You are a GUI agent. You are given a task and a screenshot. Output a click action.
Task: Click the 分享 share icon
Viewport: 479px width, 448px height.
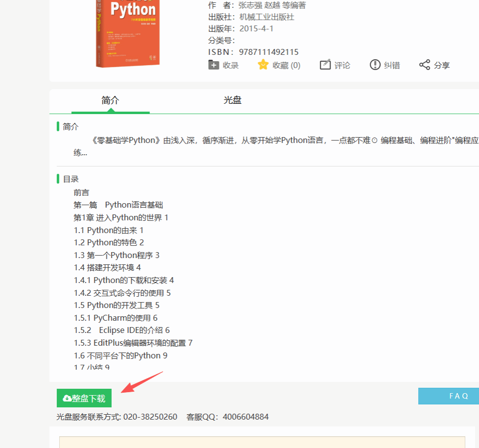point(425,65)
